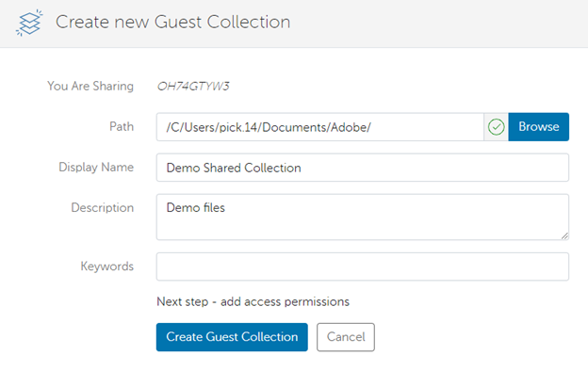Click the 'You Are Sharing' label

90,86
